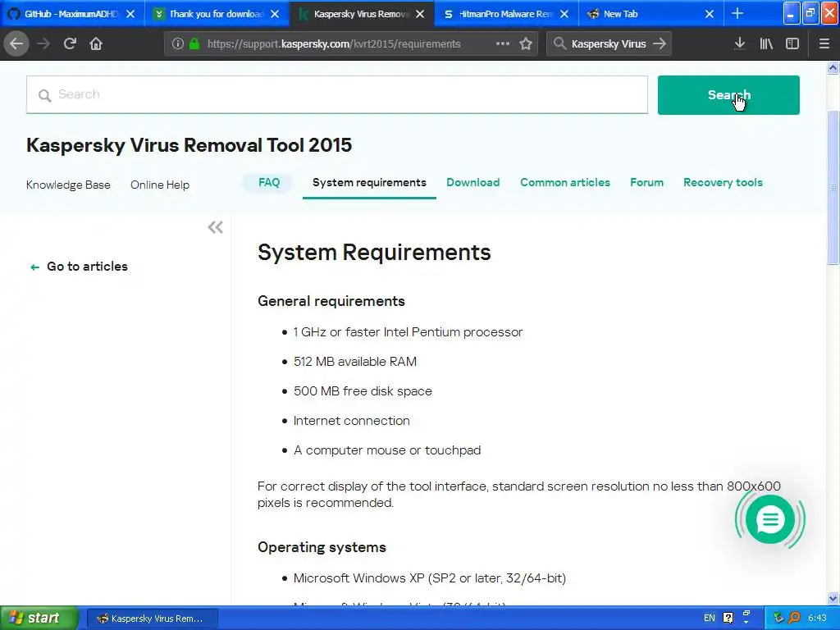Open the Library bookshelf icon
This screenshot has width=840, height=630.
tap(766, 43)
